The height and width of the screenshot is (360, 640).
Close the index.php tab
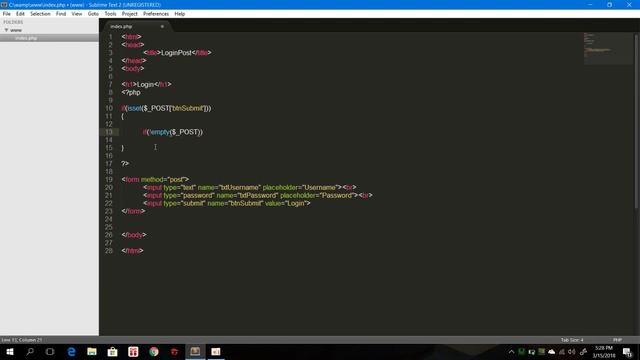(x=162, y=27)
